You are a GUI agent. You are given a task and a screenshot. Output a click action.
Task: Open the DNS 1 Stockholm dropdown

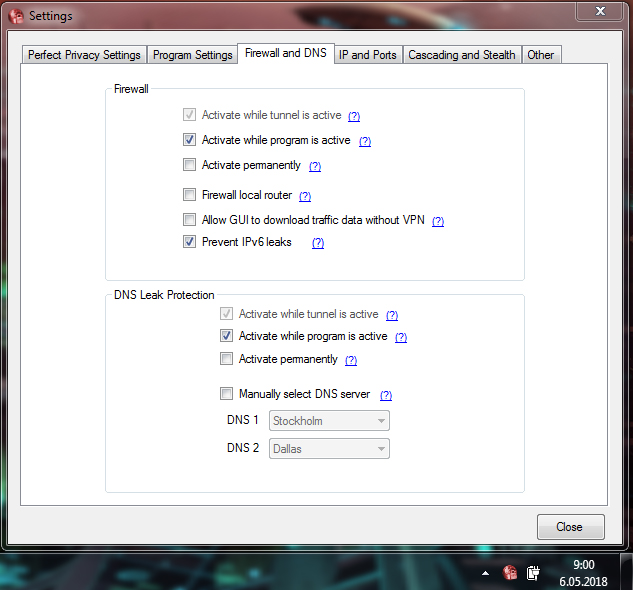pyautogui.click(x=329, y=421)
